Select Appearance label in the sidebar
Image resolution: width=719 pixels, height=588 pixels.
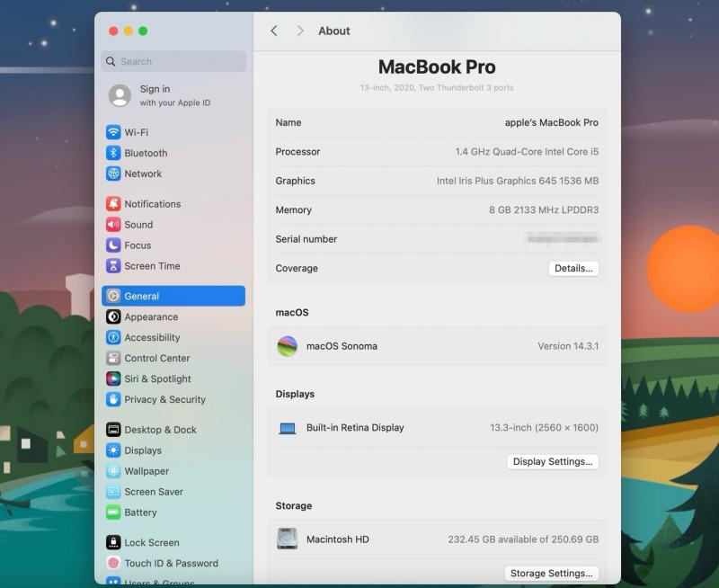pyautogui.click(x=151, y=317)
